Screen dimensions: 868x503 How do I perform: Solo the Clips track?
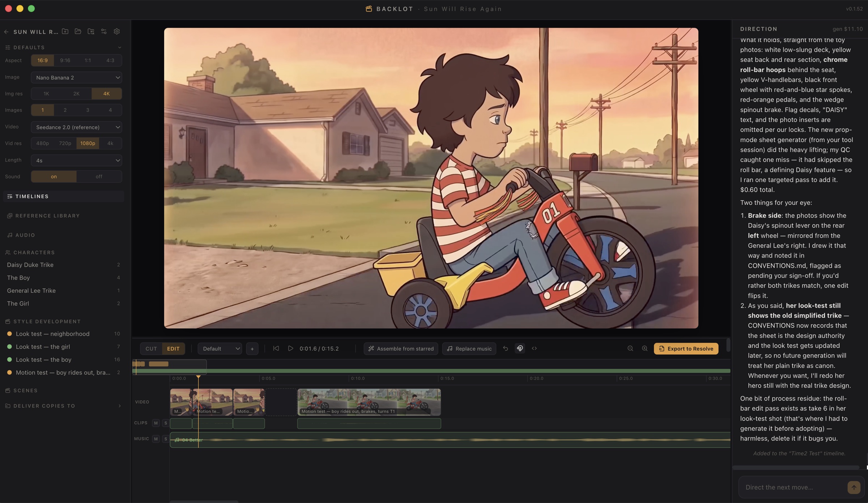(x=166, y=423)
